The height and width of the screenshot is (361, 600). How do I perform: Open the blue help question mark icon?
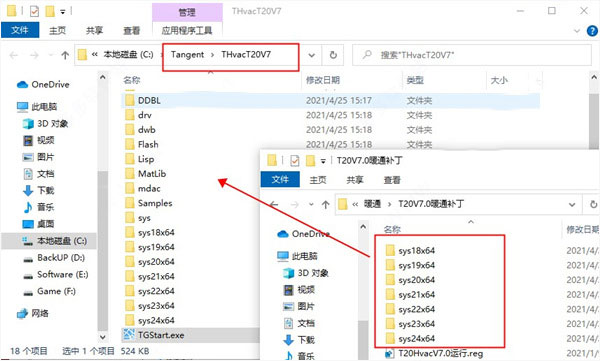pyautogui.click(x=592, y=31)
